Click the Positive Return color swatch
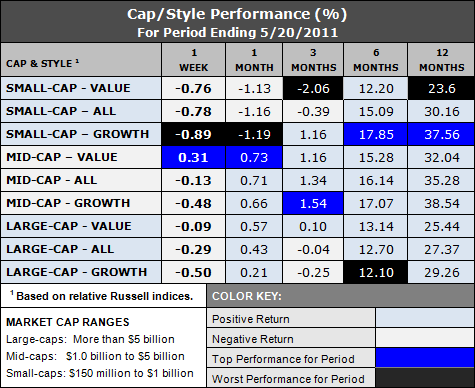475x388 pixels. [x=425, y=318]
